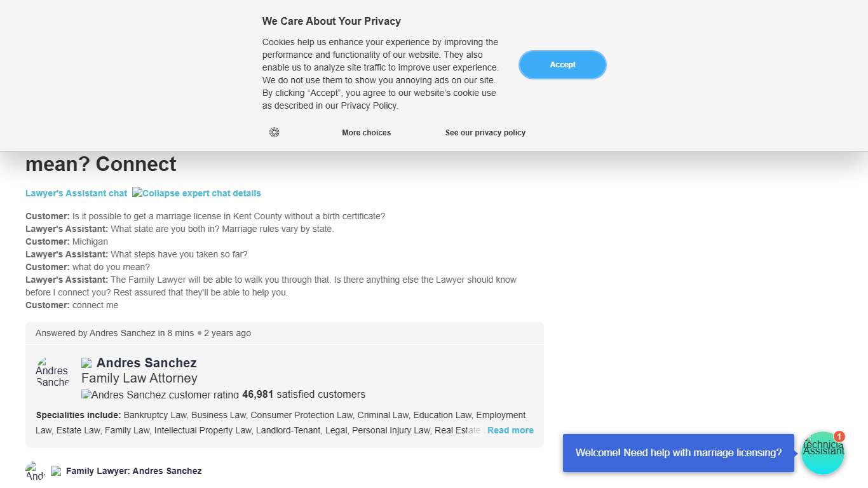Click the small avatar beside Family Lawyer answer
The width and height of the screenshot is (868, 488).
(36, 471)
